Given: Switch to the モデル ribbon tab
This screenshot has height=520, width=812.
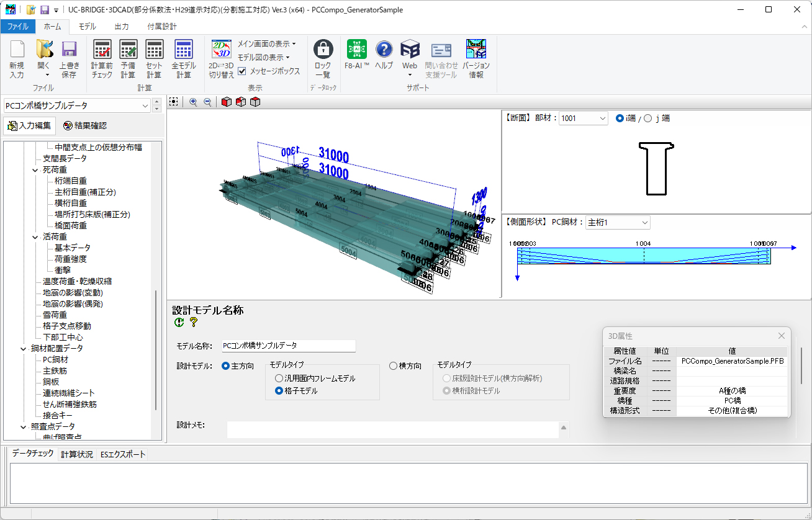Looking at the screenshot, I should [87, 27].
